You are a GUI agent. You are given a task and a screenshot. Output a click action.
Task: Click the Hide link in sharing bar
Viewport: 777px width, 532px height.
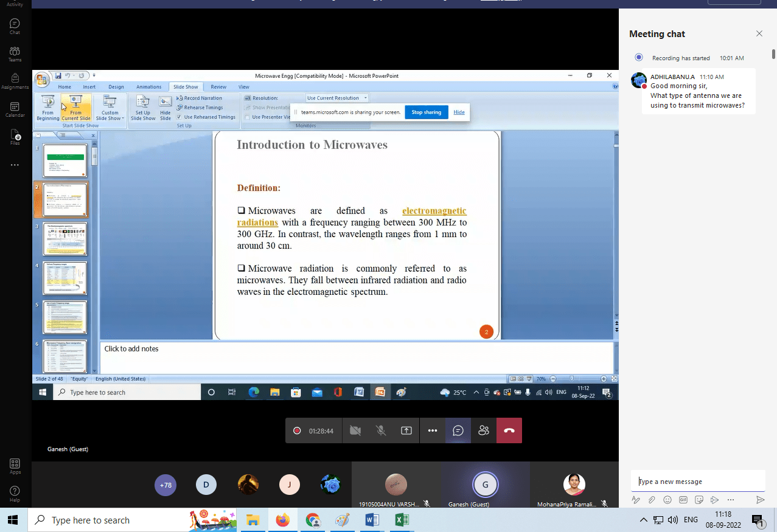pos(459,112)
